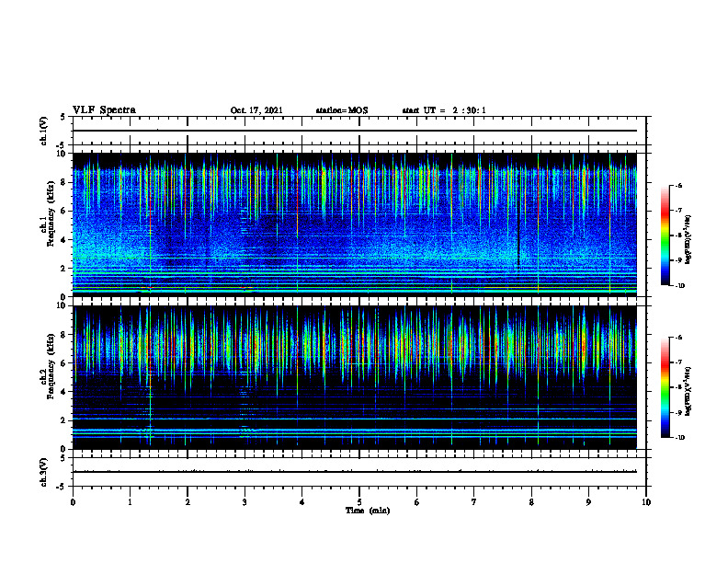Click the time axis tick label "2"
The image size is (728, 563).
point(188,502)
